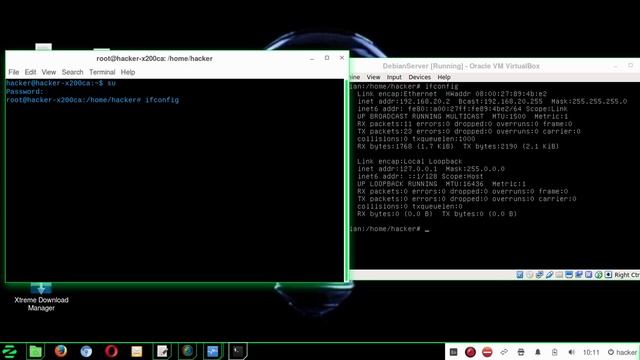The height and width of the screenshot is (360, 640).
Task: Click VirtualBox USB devices indicator
Action: [549, 275]
